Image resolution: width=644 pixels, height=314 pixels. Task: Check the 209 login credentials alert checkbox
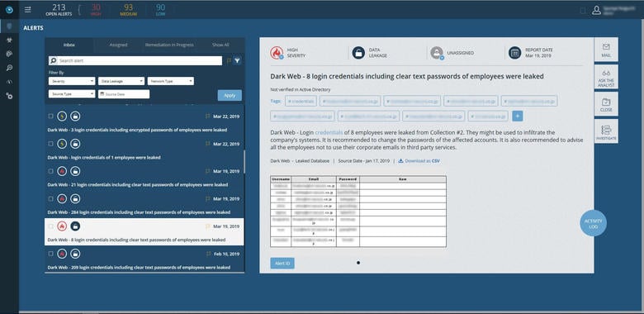[x=50, y=254]
